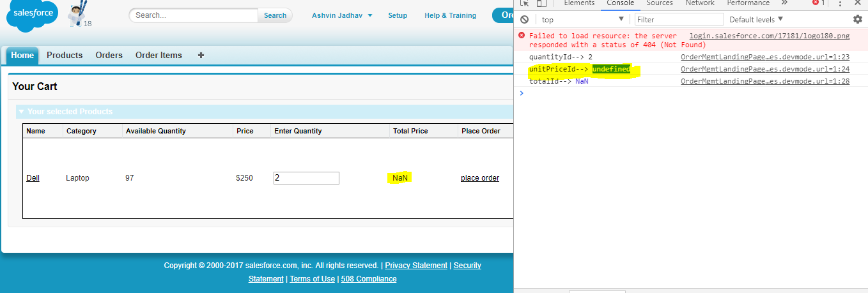Collapse 'Your selected Products' section
This screenshot has width=868, height=293.
(x=22, y=112)
